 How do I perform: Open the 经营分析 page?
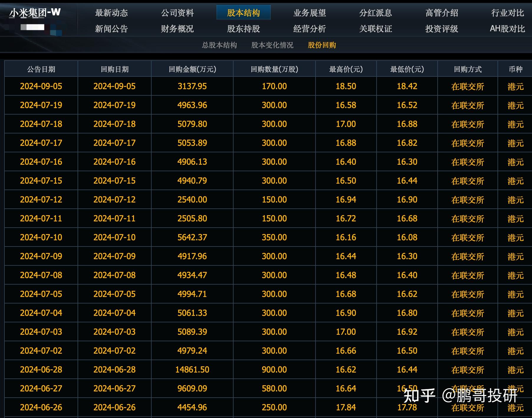309,29
